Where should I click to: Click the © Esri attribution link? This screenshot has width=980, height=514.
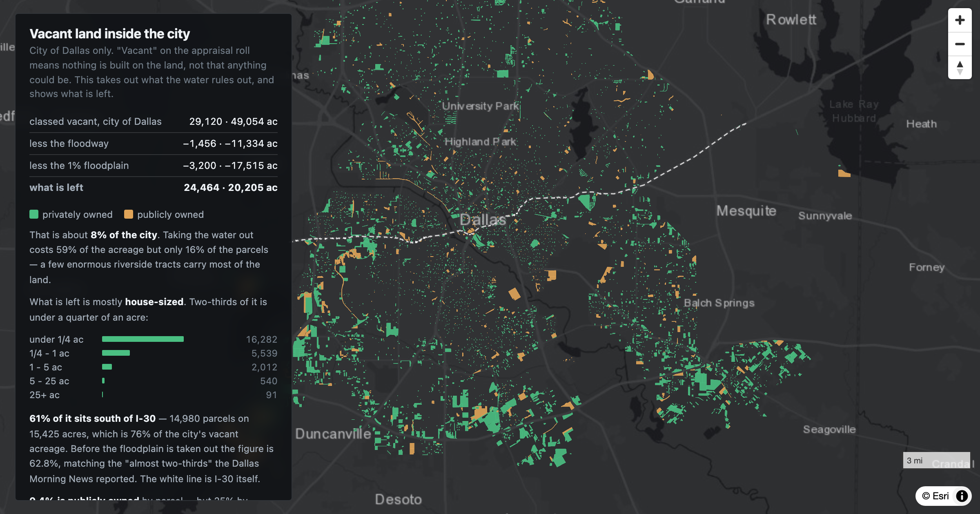(935, 496)
